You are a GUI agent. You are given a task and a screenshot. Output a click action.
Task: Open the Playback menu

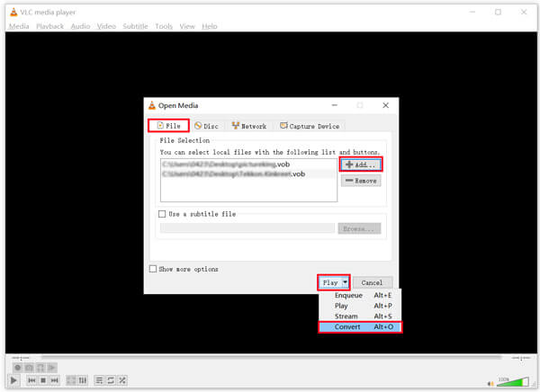(49, 26)
